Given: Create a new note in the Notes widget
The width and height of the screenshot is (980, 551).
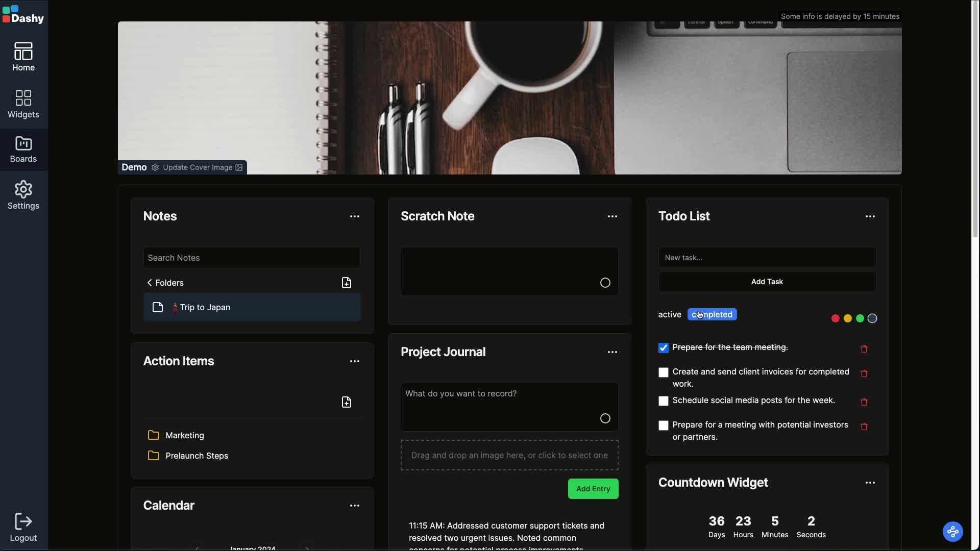Looking at the screenshot, I should (x=347, y=282).
